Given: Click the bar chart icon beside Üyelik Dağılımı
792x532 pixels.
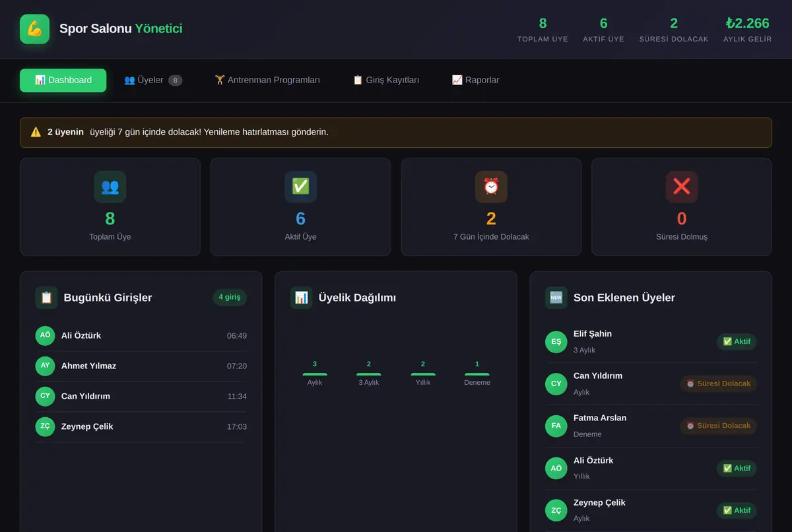Looking at the screenshot, I should pyautogui.click(x=302, y=298).
